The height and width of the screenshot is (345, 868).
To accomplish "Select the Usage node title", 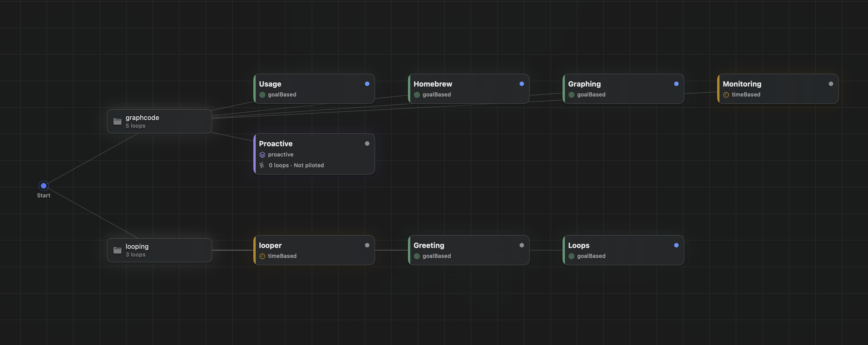I will point(270,84).
